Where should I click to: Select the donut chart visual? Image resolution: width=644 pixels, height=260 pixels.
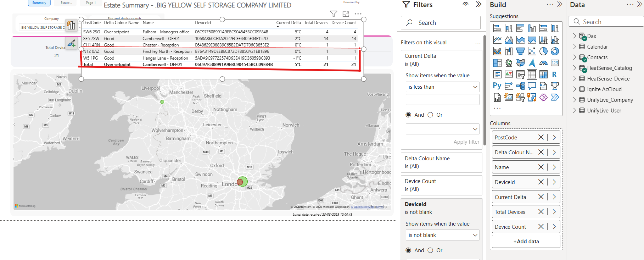tap(555, 51)
